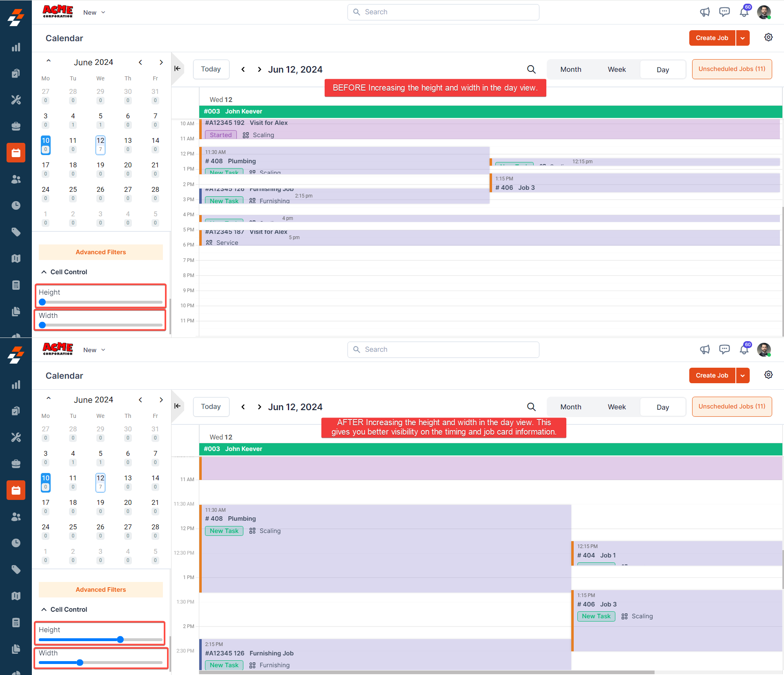The height and width of the screenshot is (675, 784).
Task: Switch to Week view in lower calendar
Action: point(617,407)
